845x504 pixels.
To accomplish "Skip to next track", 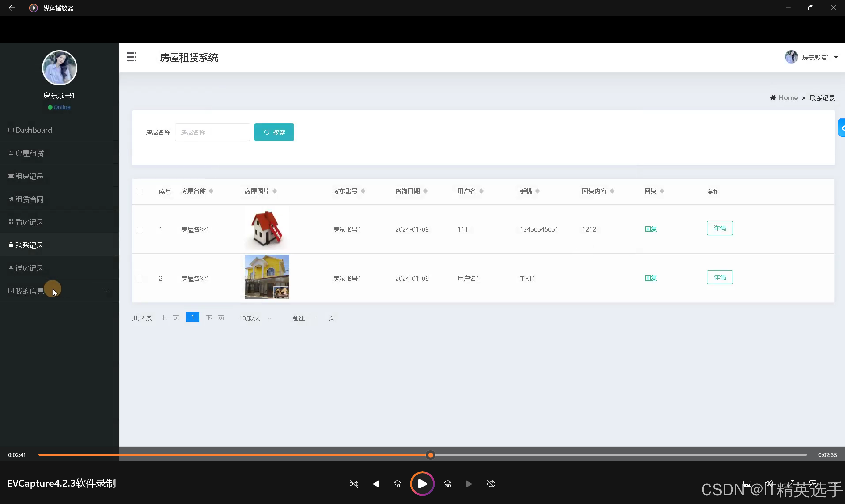I will tap(469, 484).
